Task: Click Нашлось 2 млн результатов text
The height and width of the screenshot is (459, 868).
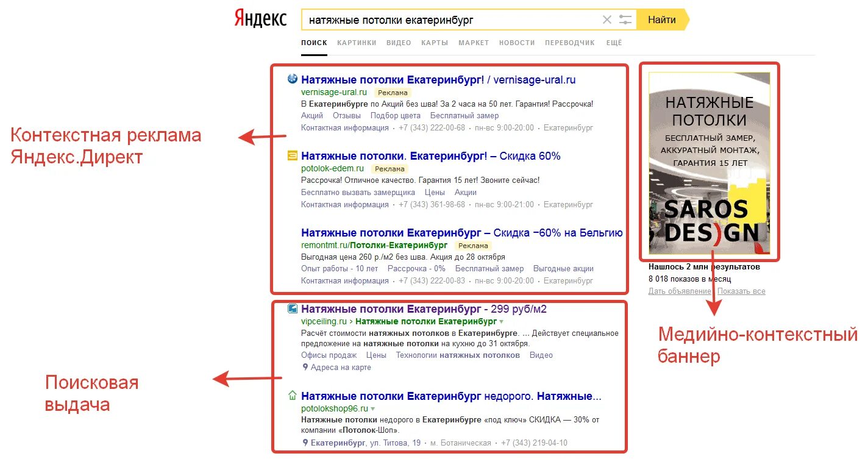Action: pos(704,267)
